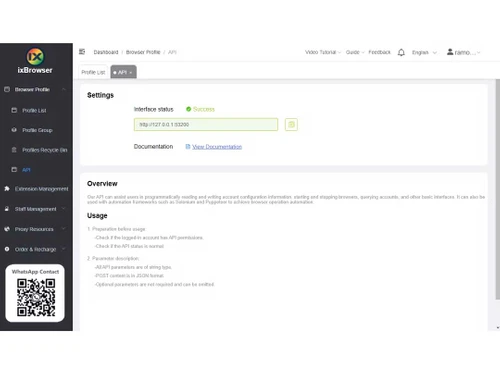Open the View Documentation link
This screenshot has height=375, width=500.
[x=217, y=147]
